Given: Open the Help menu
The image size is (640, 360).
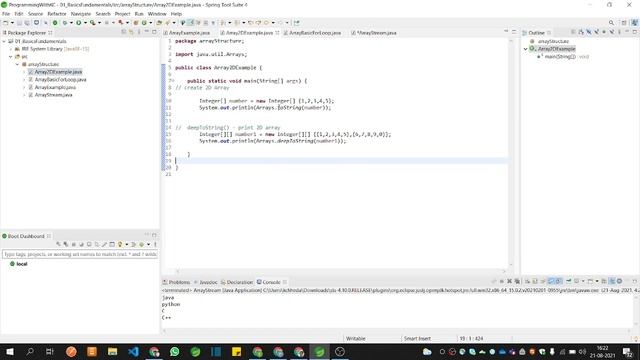Looking at the screenshot, I should coord(176,14).
